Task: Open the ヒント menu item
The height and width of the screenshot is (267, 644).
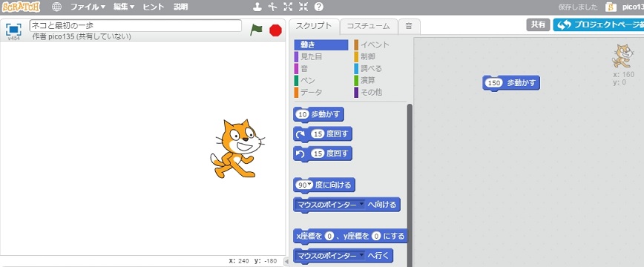Action: 154,7
